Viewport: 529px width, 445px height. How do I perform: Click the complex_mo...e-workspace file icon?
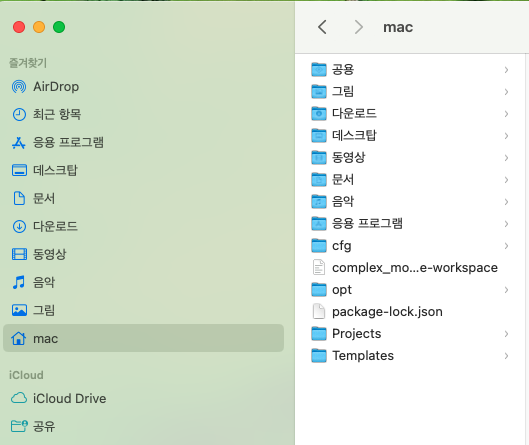(319, 268)
